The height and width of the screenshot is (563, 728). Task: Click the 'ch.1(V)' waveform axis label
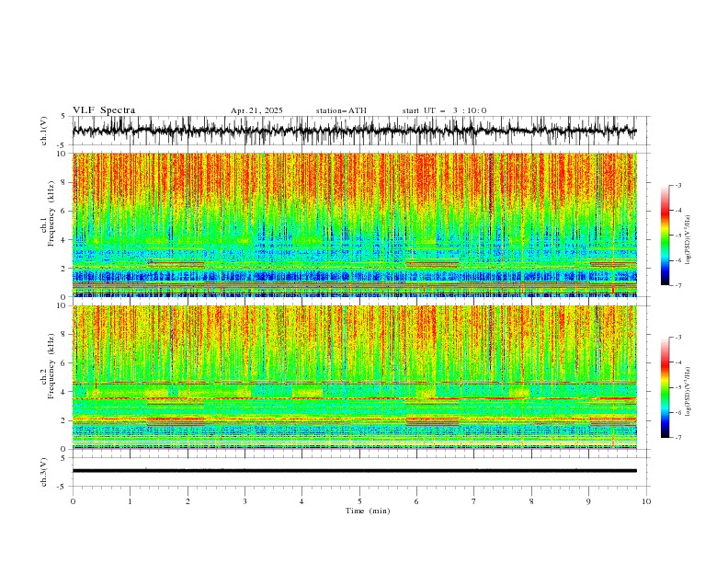(x=44, y=131)
